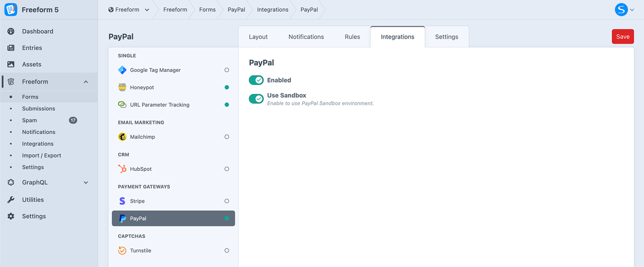Click the Stripe logo icon
The width and height of the screenshot is (644, 267).
(x=122, y=201)
